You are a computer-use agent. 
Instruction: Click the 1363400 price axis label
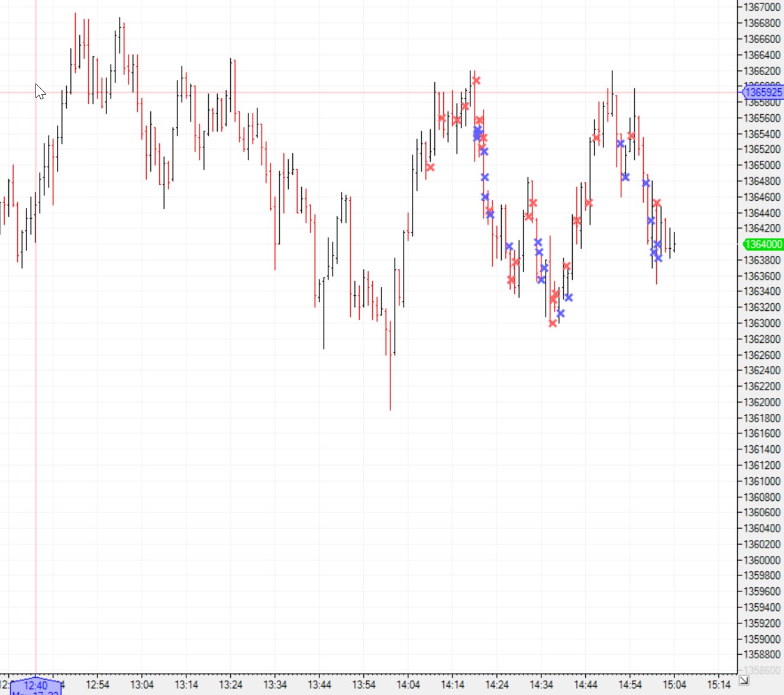click(x=762, y=291)
